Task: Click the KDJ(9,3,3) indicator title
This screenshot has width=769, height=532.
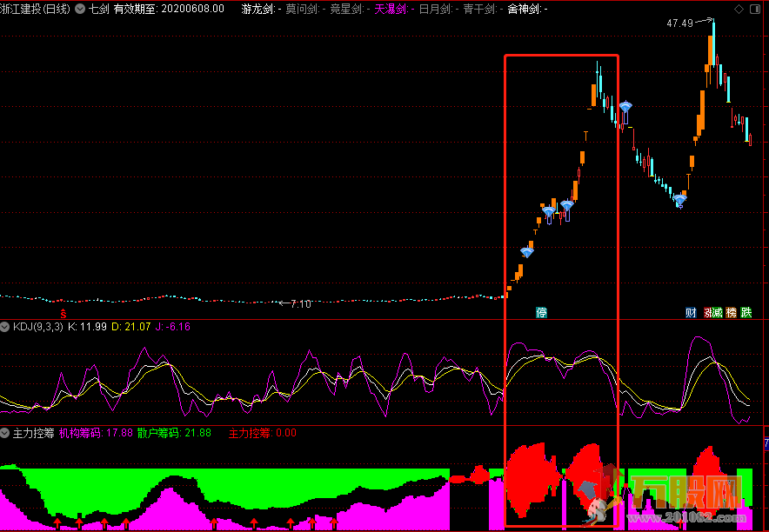Action: [38, 327]
